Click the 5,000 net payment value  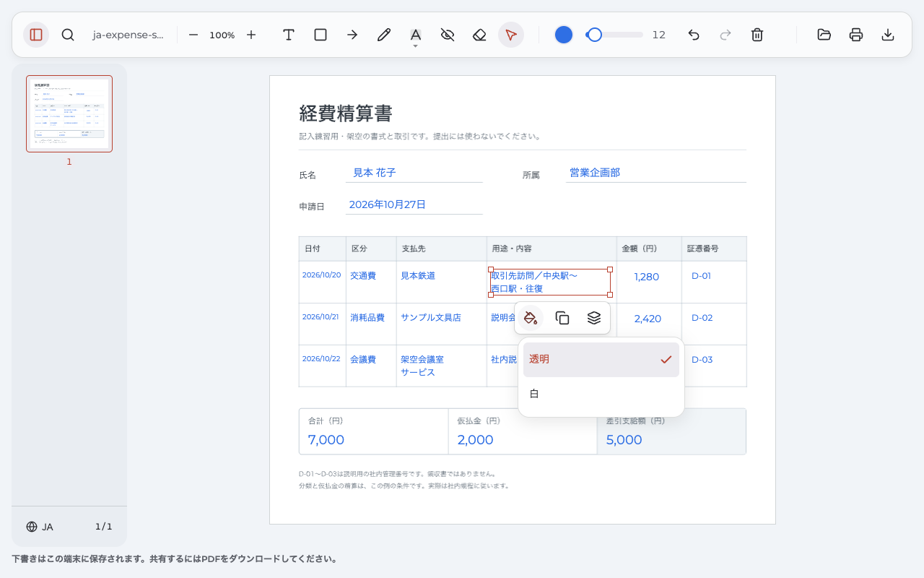624,440
